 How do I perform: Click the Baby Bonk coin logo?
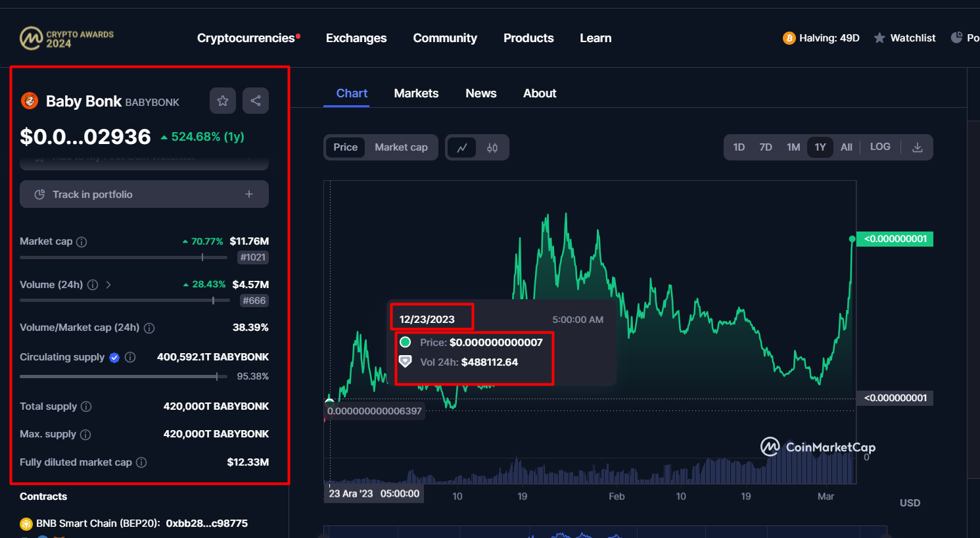tap(30, 101)
